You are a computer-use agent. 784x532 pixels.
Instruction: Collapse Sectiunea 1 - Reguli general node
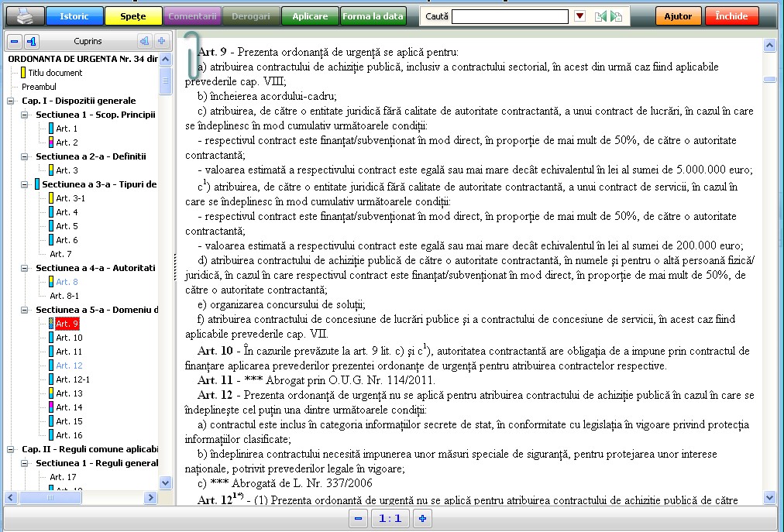coord(25,464)
